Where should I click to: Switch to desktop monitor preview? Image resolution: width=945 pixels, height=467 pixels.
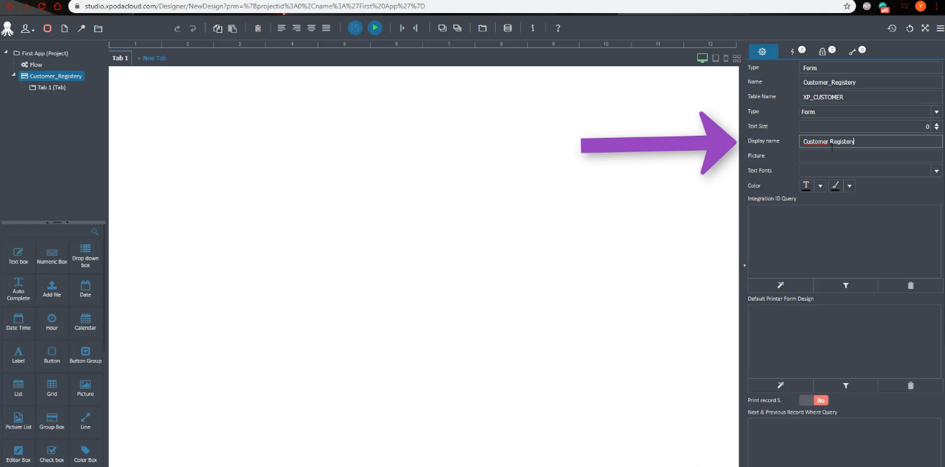pos(702,58)
